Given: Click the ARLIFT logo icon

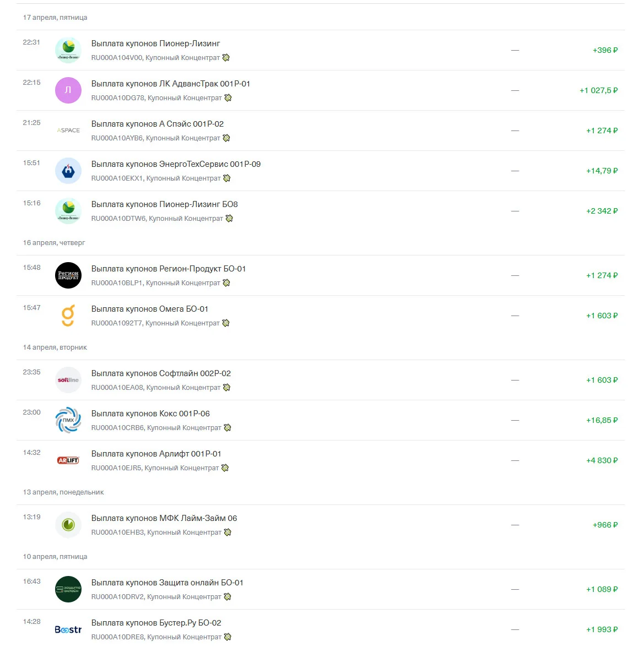Looking at the screenshot, I should point(68,460).
